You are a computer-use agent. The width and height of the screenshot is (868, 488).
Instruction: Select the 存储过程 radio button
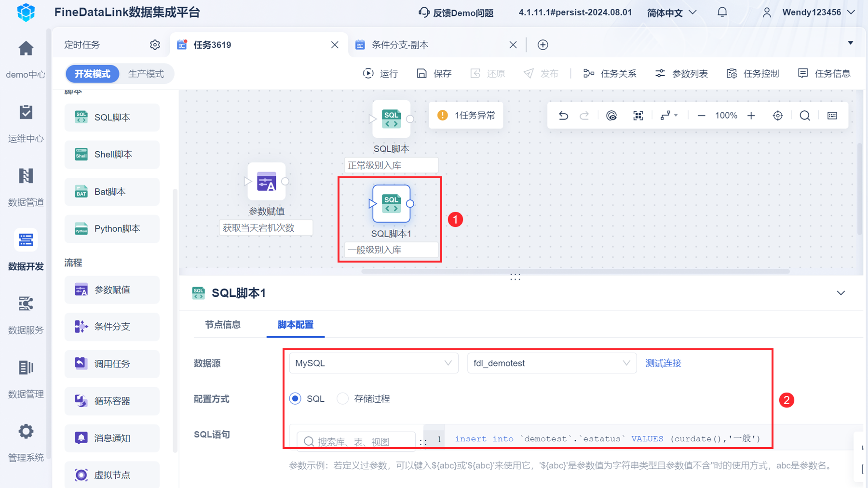tap(342, 398)
